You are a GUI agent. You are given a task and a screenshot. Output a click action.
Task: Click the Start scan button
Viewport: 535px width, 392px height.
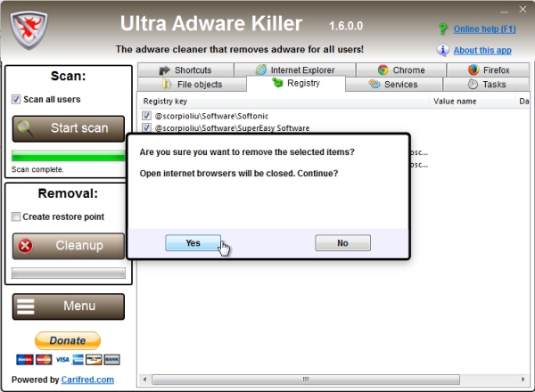pos(69,128)
